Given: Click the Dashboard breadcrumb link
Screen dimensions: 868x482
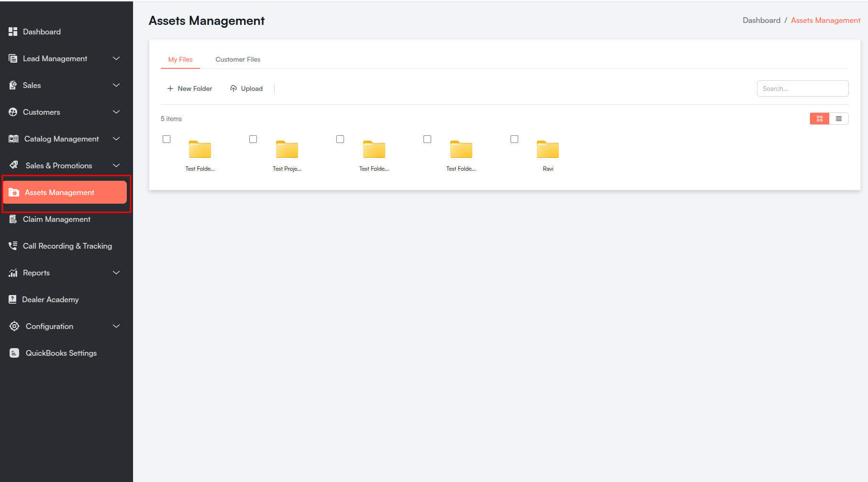Looking at the screenshot, I should pyautogui.click(x=761, y=20).
